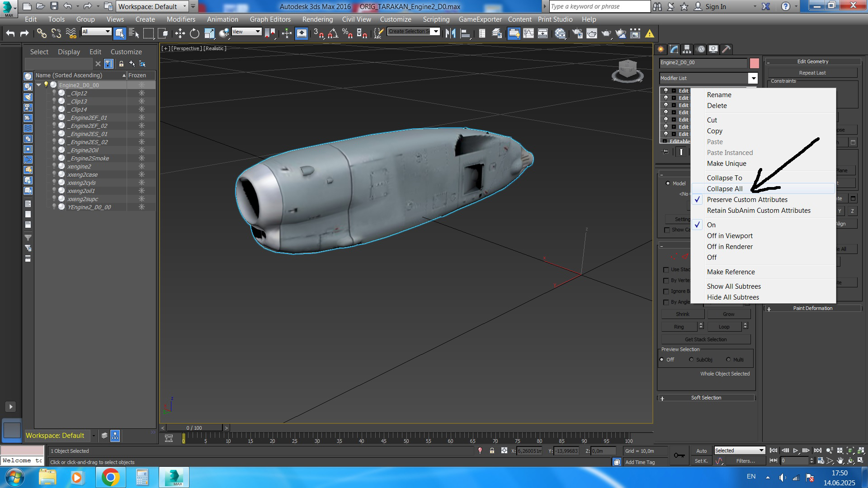Open the Curve Editor
This screenshot has width=868, height=488.
(528, 33)
